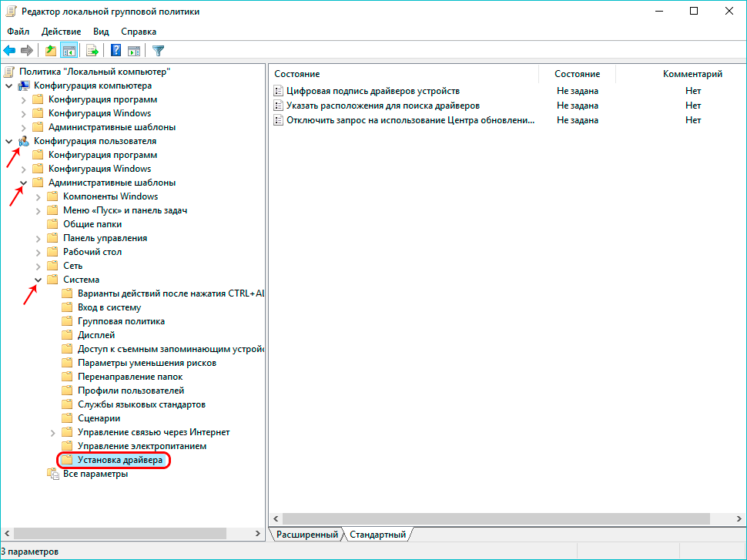The height and width of the screenshot is (560, 747).
Task: Expand the Панель управления folder
Action: (x=39, y=238)
